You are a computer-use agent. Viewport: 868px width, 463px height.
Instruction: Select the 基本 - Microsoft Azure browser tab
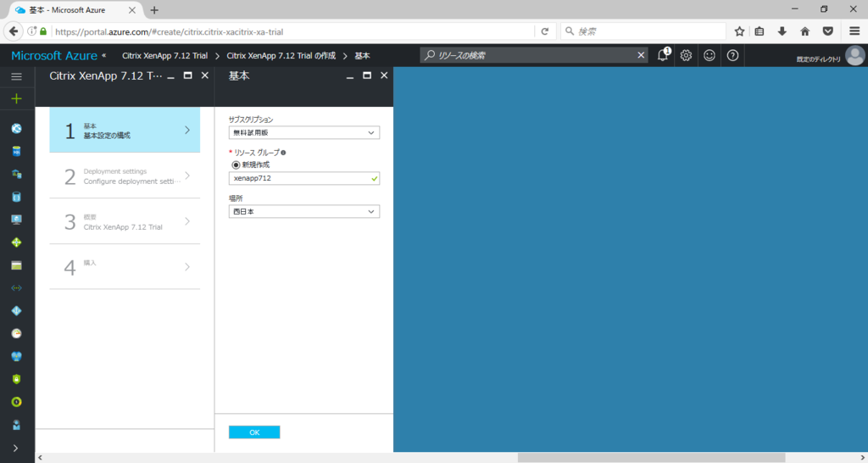point(75,10)
